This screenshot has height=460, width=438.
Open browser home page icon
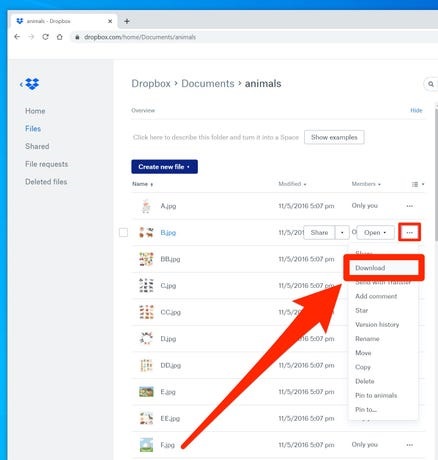[x=59, y=37]
